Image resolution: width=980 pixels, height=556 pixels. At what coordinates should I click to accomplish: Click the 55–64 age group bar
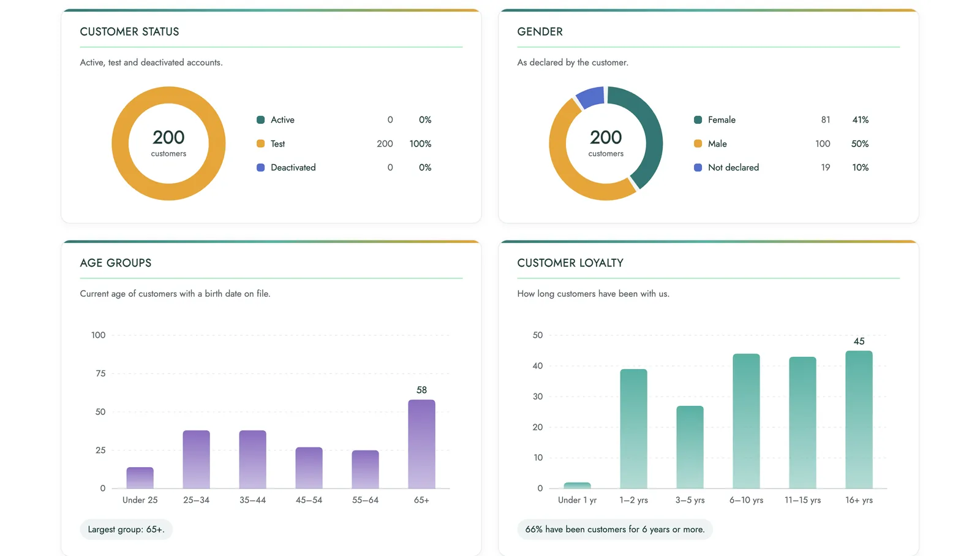(365, 470)
